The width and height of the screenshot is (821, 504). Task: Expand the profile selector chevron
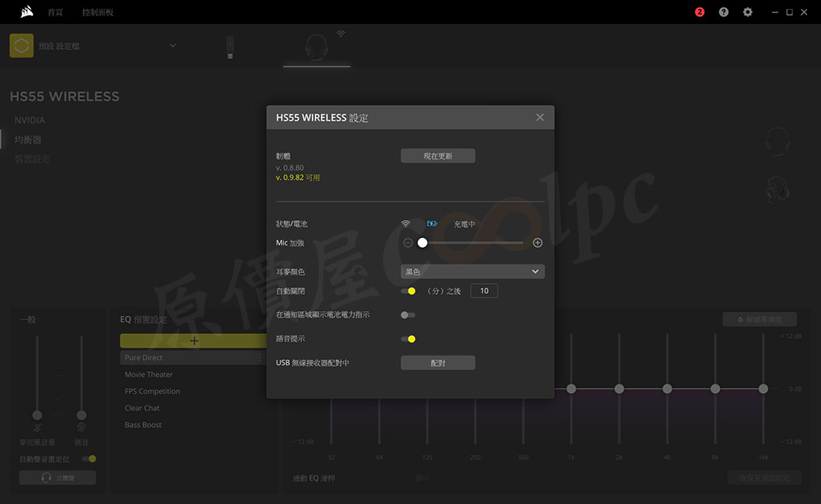coord(172,45)
